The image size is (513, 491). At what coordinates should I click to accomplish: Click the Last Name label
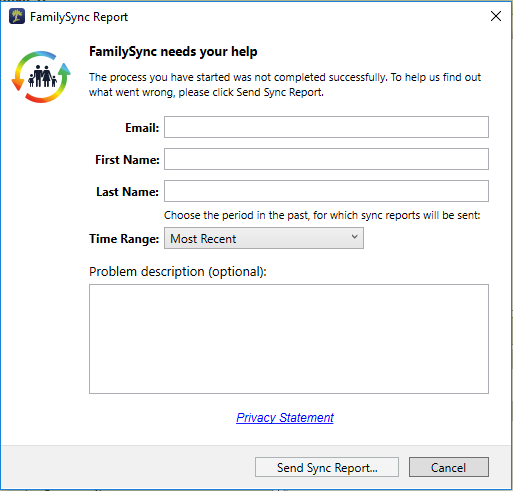(127, 192)
